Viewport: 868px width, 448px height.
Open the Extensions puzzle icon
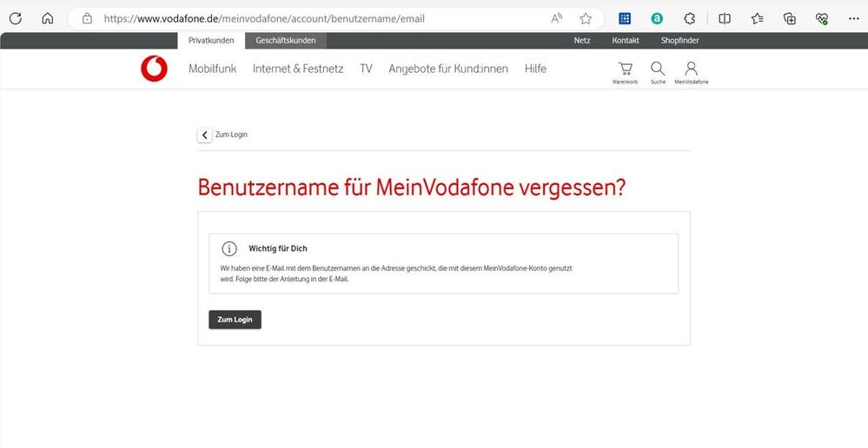tap(690, 19)
